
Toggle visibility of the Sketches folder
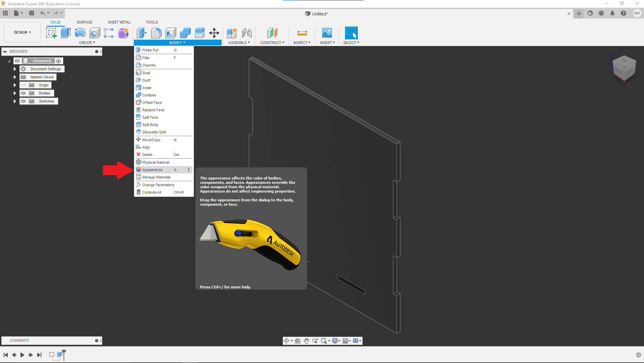(x=23, y=101)
